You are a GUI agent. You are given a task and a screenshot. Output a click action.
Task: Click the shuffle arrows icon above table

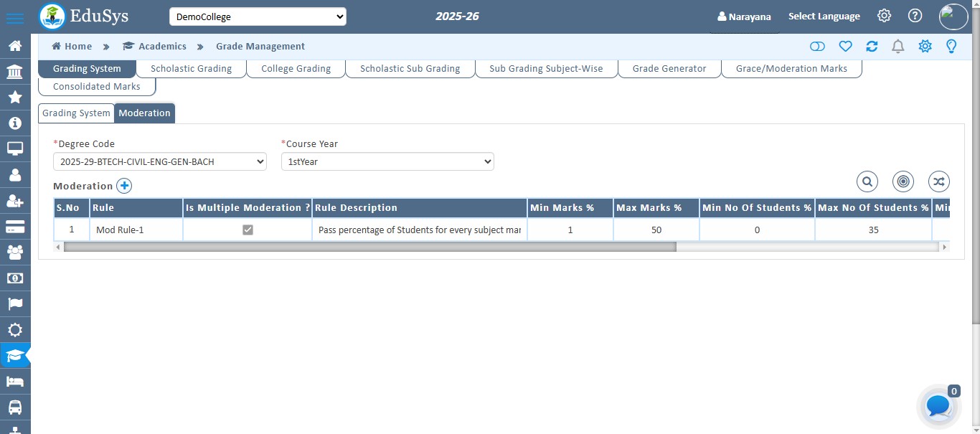[939, 182]
